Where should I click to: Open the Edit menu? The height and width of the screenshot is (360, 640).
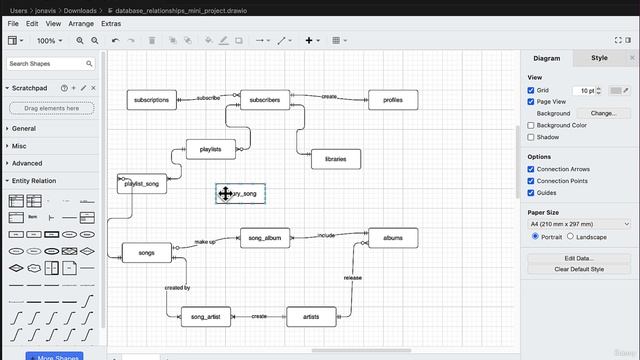click(x=32, y=24)
